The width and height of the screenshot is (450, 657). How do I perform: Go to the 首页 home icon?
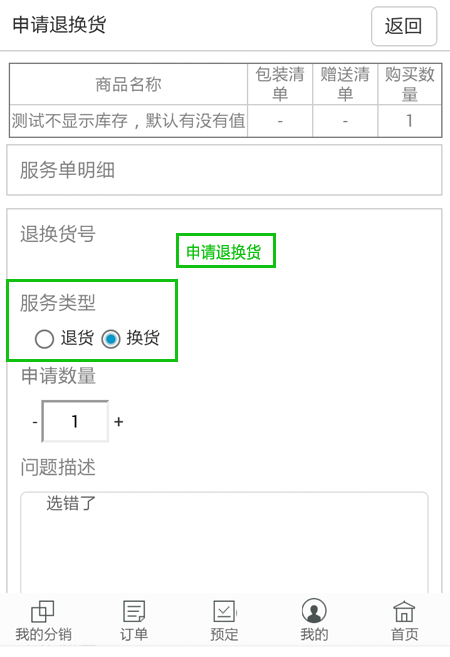(404, 612)
